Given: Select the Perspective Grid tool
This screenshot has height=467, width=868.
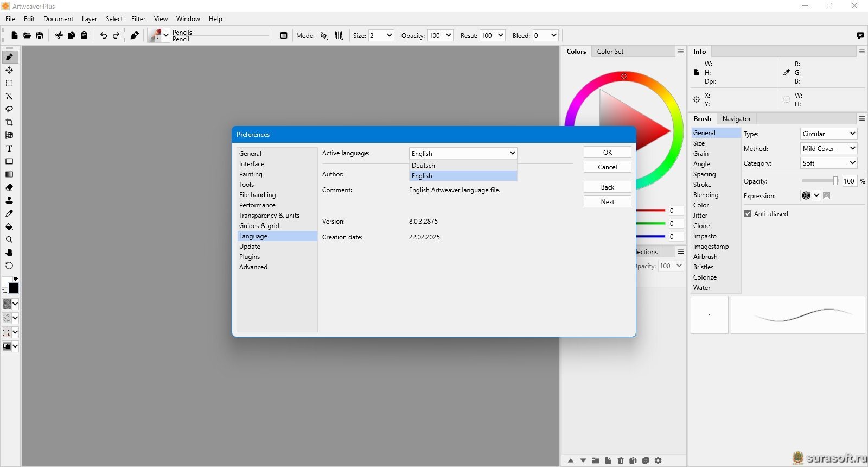Looking at the screenshot, I should click(x=9, y=135).
